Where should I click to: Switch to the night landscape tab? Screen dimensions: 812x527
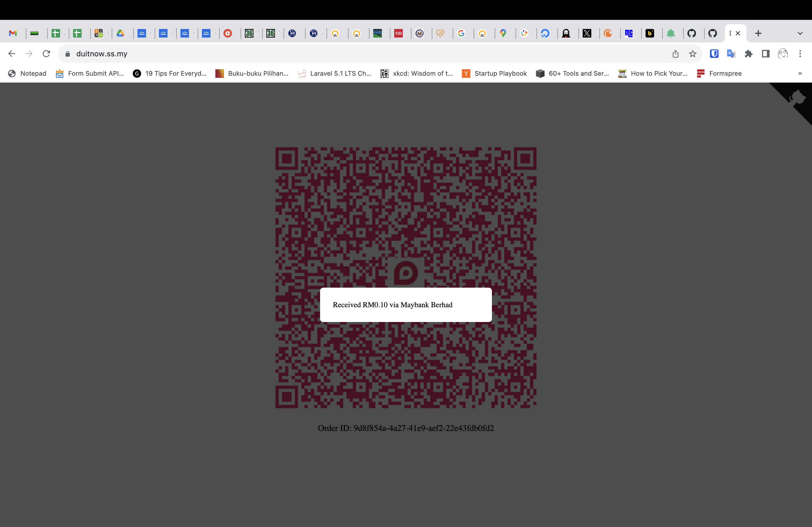(x=377, y=33)
